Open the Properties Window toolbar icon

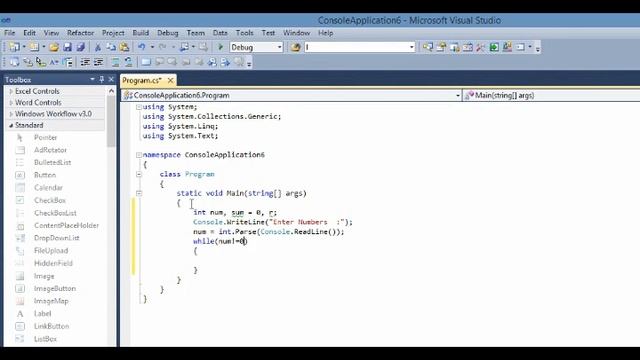coord(441,47)
